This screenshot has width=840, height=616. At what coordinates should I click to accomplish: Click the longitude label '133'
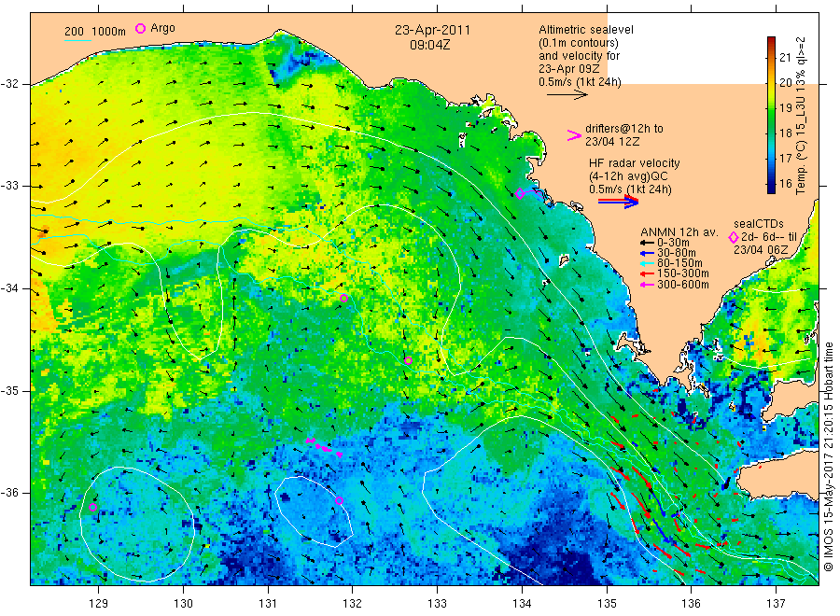pyautogui.click(x=437, y=603)
